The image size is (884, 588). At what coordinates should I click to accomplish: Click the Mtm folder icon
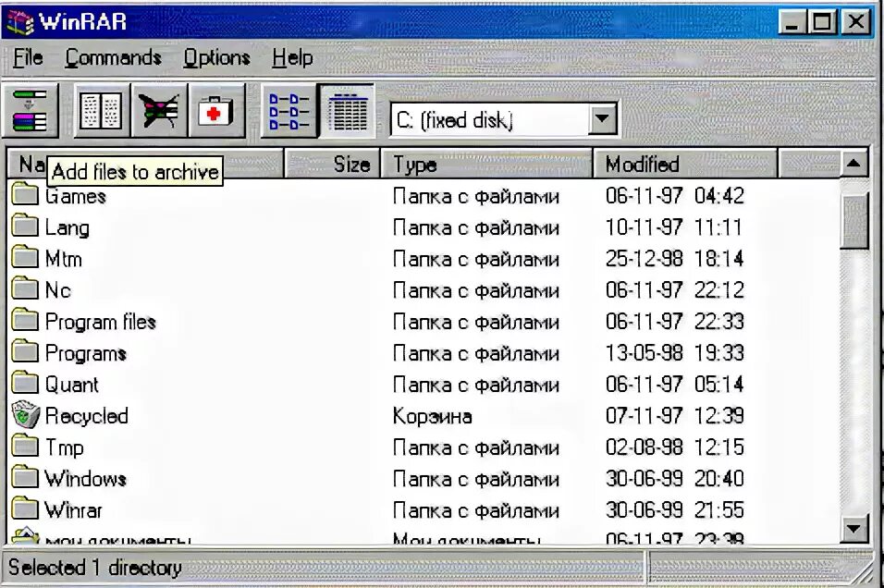25,257
